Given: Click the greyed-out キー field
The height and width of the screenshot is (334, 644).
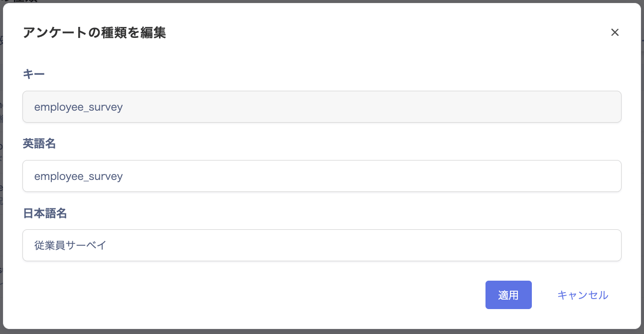Looking at the screenshot, I should coord(322,107).
